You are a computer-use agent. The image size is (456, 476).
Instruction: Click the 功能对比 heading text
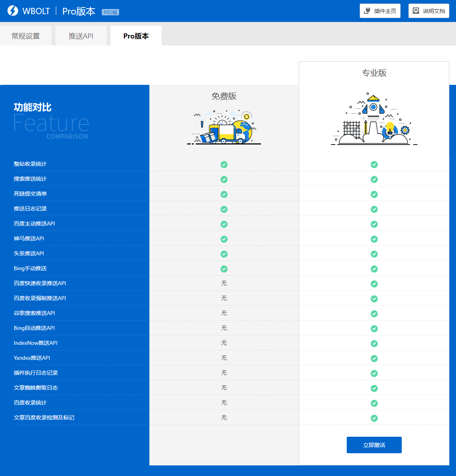33,107
